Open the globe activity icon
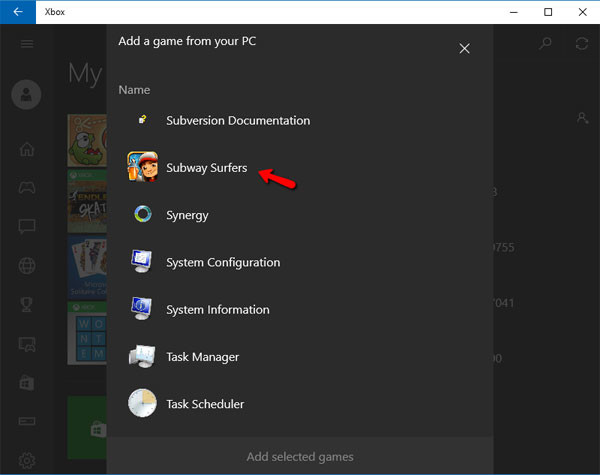600x475 pixels. (x=27, y=266)
